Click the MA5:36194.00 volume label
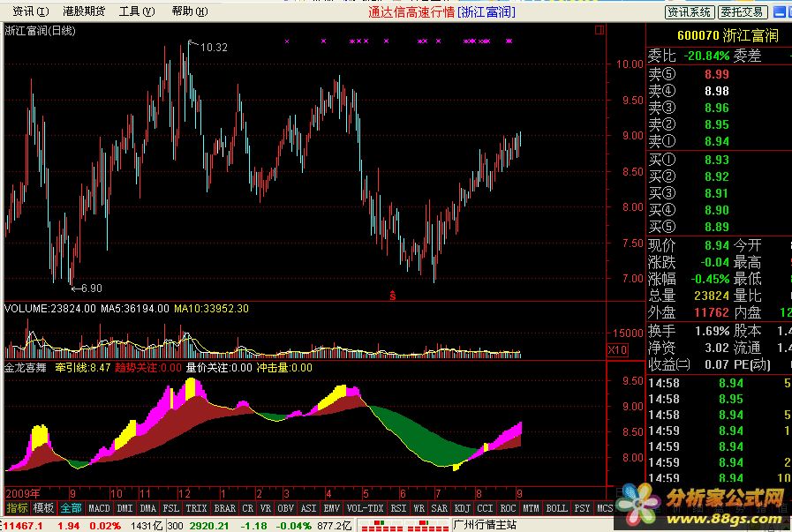Image resolution: width=792 pixels, height=532 pixels. [135, 309]
